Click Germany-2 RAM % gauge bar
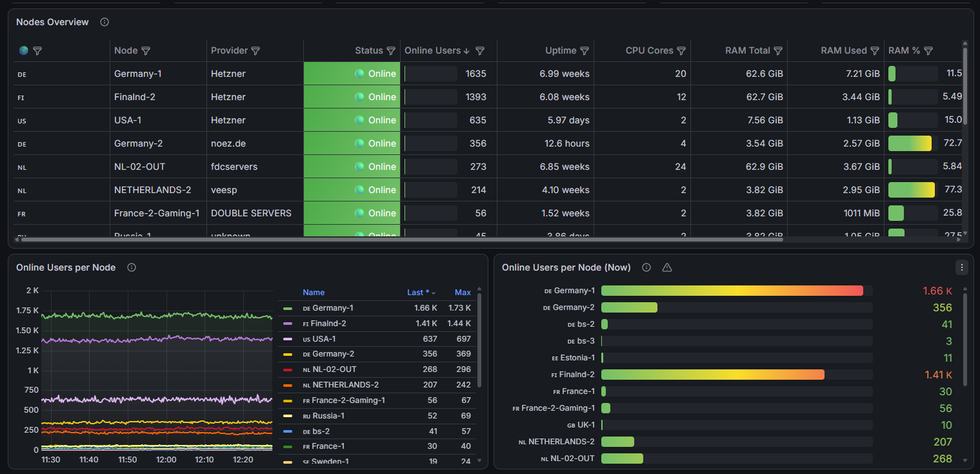The image size is (980, 474). click(x=910, y=143)
